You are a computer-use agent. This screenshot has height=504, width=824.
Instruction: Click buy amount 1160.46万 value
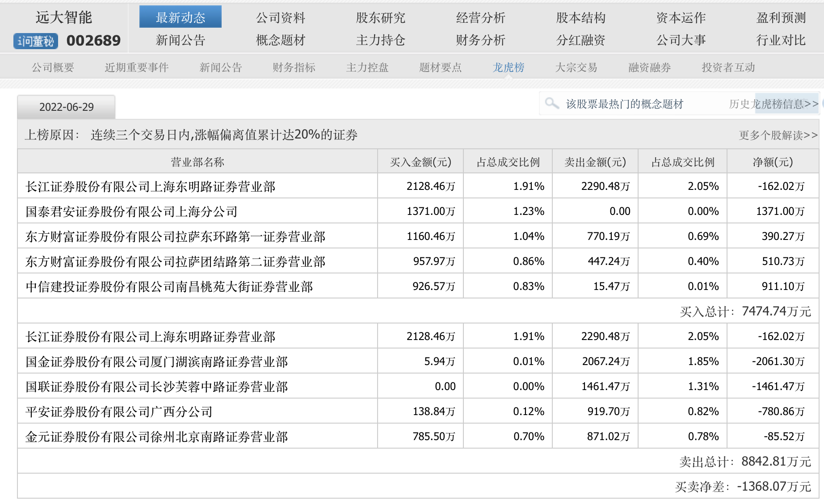point(431,236)
